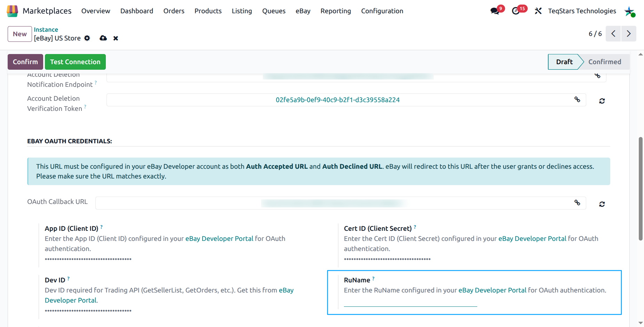Click the OAuth Callback URL field
644x327 pixels.
pos(340,203)
